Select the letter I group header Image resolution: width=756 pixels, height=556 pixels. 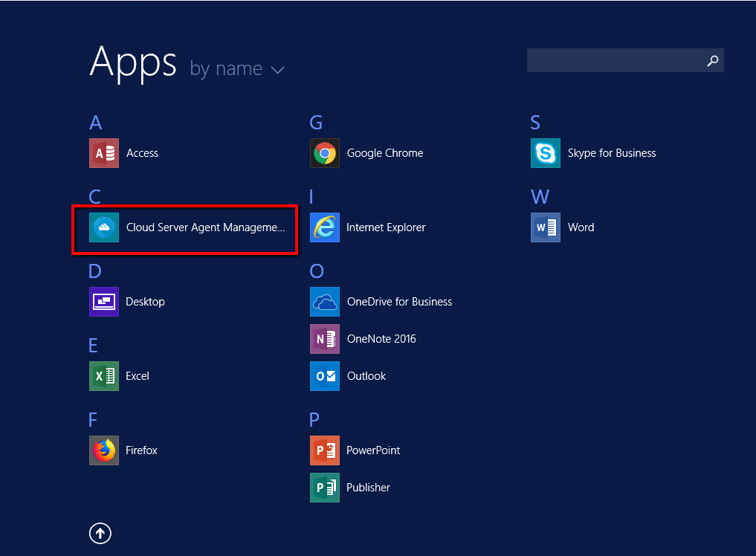(x=311, y=197)
